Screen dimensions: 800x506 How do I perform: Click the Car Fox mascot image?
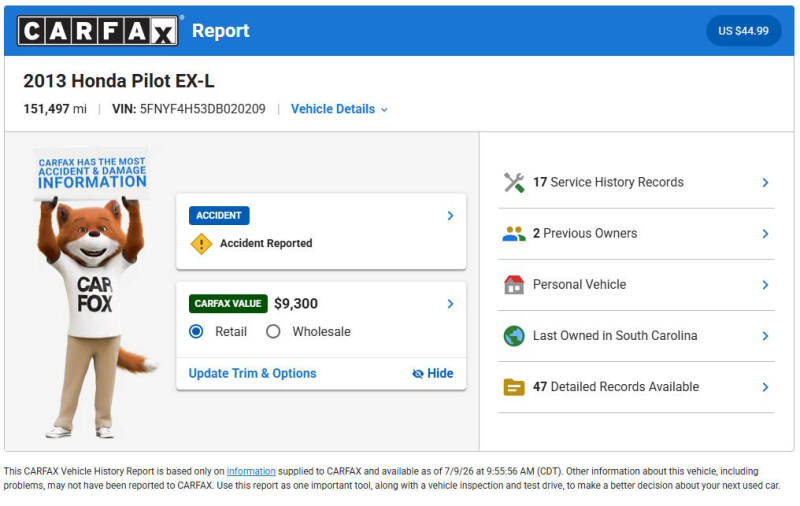[x=93, y=292]
